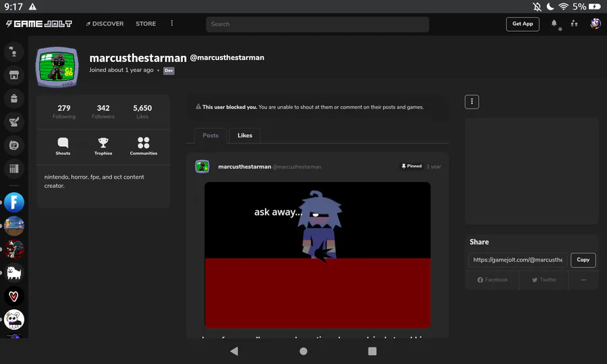Screen dimensions: 607x364
Task: Open the 'ask away...' post image
Action: click(318, 255)
